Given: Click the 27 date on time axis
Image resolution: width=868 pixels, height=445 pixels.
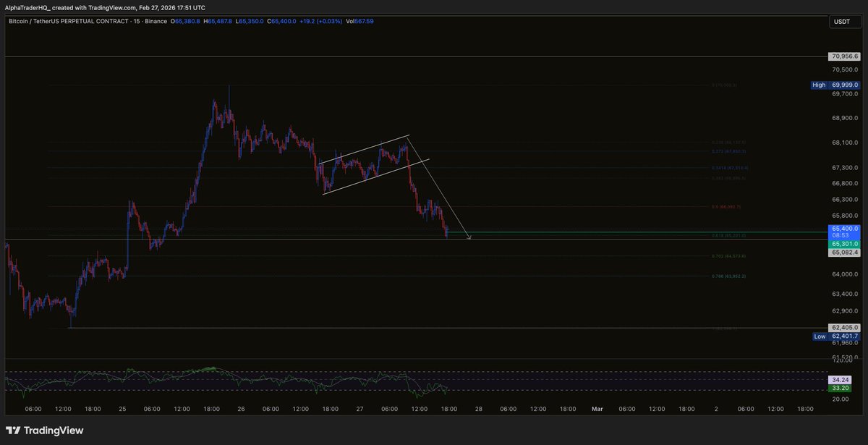Looking at the screenshot, I should 359,409.
